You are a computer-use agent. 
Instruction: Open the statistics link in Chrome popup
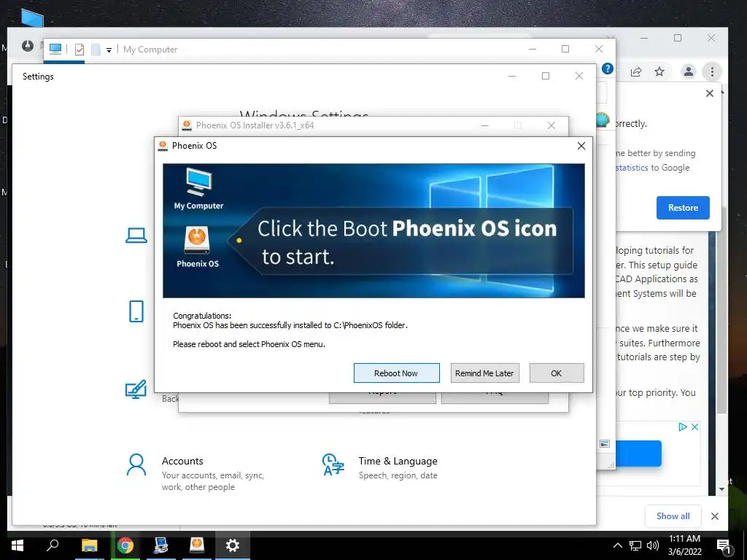tap(632, 168)
